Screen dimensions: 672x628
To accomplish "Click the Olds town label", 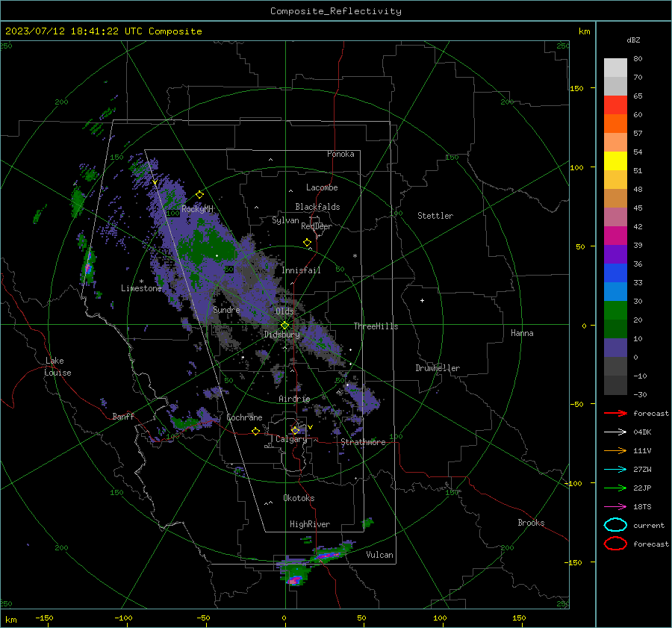I will pyautogui.click(x=284, y=311).
